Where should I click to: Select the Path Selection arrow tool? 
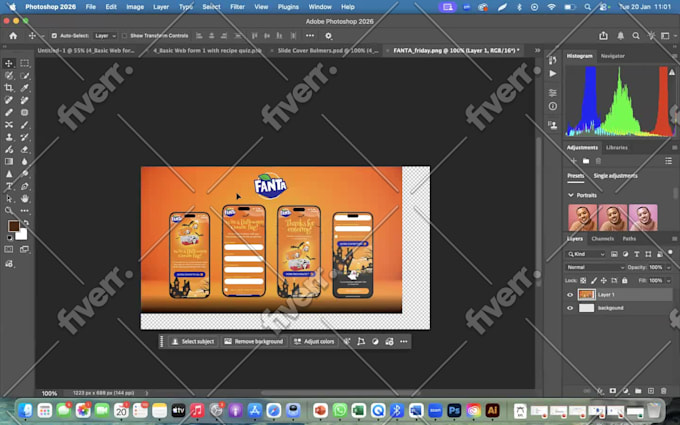[x=9, y=199]
